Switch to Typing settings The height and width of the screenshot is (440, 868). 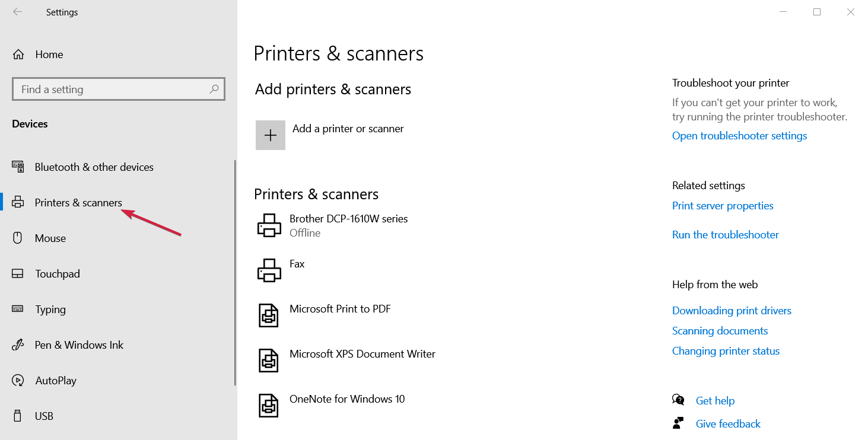(50, 310)
